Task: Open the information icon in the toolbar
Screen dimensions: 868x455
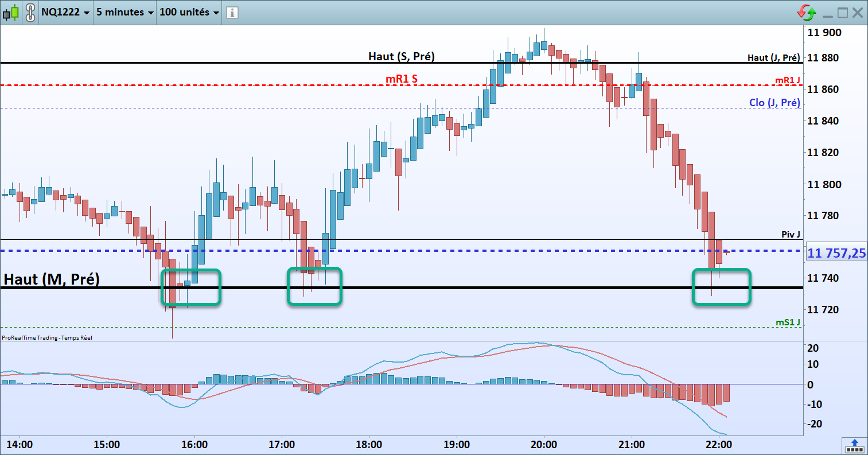Action: pos(232,13)
